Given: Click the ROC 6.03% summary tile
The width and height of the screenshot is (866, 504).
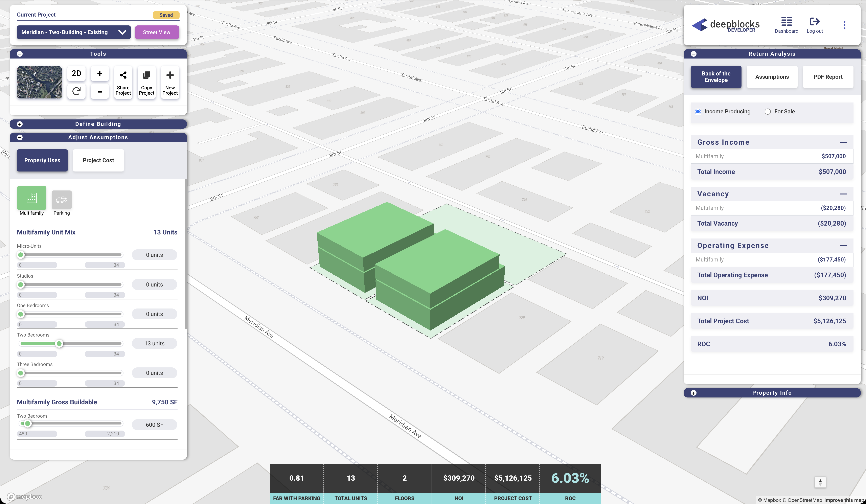Looking at the screenshot, I should [x=570, y=484].
